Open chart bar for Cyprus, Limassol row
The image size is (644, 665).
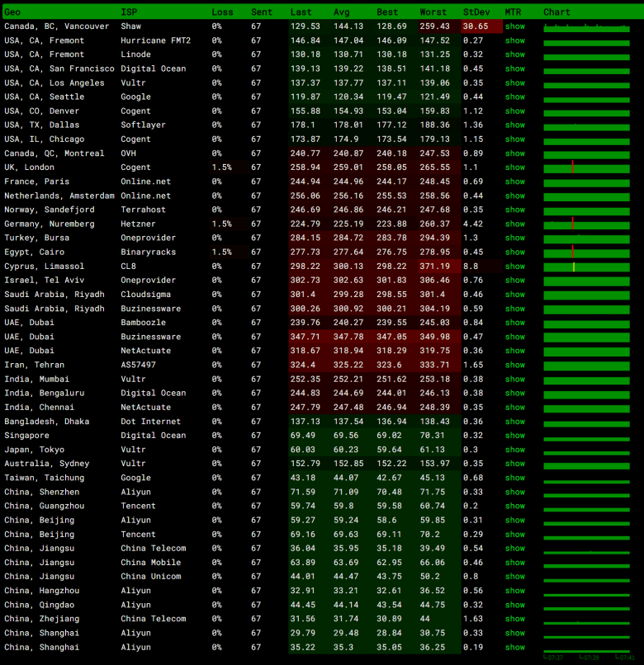[586, 266]
